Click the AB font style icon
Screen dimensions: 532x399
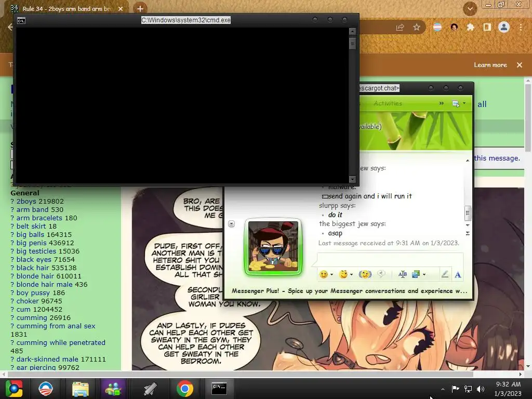tap(403, 274)
